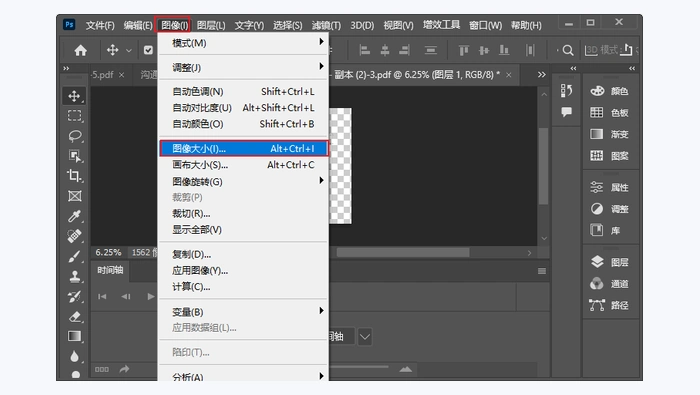
Task: Open the 颜色 (Color) panel
Action: pos(609,91)
